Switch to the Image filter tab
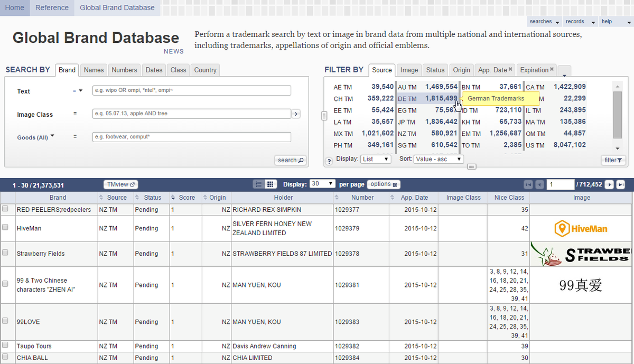This screenshot has width=634, height=364. [x=409, y=70]
